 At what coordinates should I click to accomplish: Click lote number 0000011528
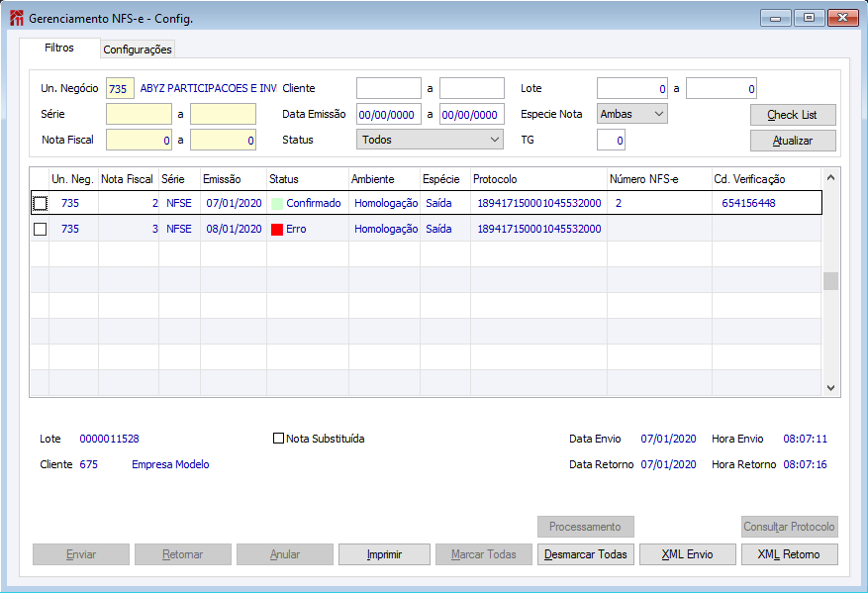click(109, 439)
